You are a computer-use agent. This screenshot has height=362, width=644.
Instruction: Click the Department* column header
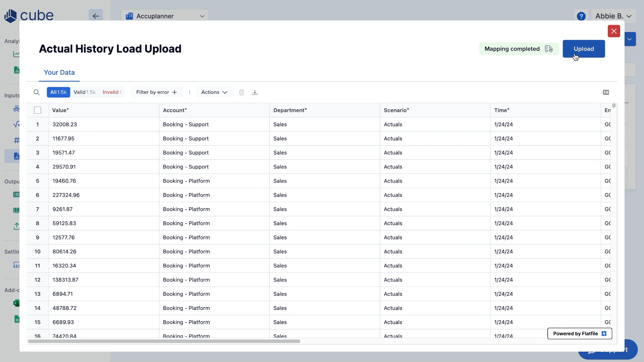click(x=325, y=110)
